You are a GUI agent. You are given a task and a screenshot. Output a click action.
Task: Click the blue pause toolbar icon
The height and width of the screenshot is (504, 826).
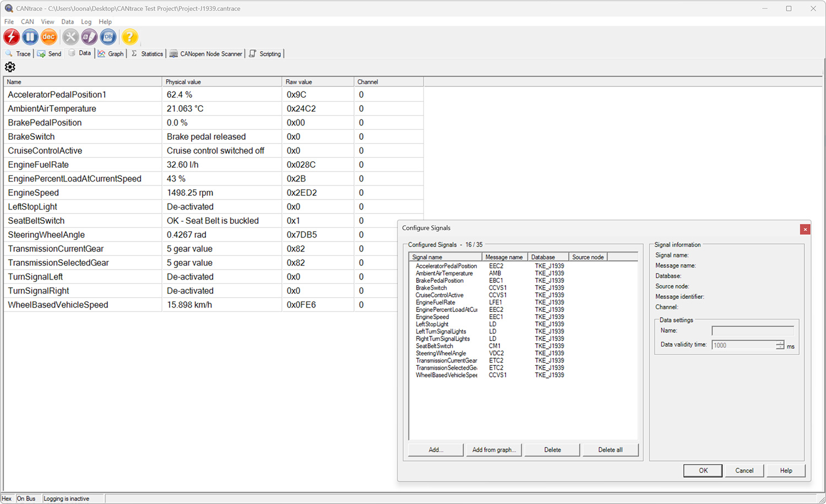point(30,37)
